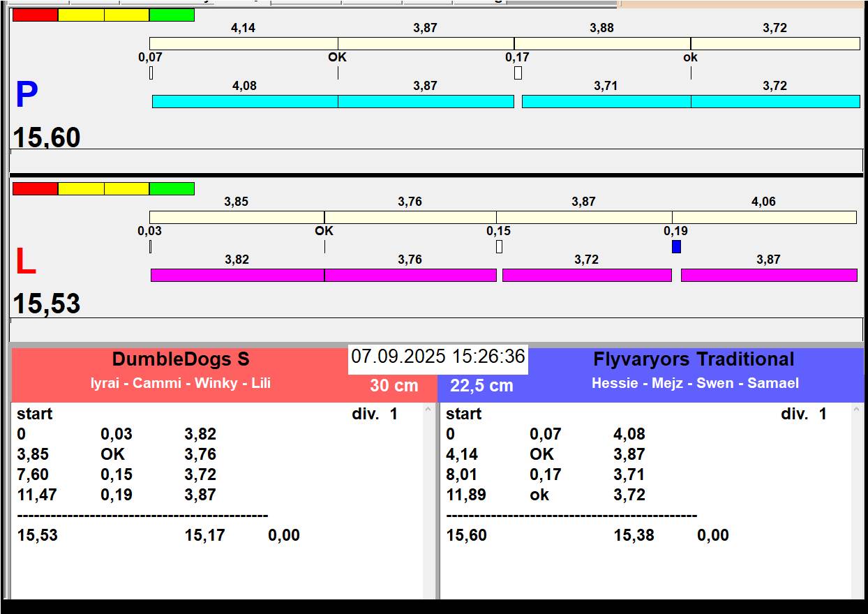Image resolution: width=868 pixels, height=614 pixels.
Task: Click div. 1 in the DumbleDogs list
Action: (x=375, y=414)
